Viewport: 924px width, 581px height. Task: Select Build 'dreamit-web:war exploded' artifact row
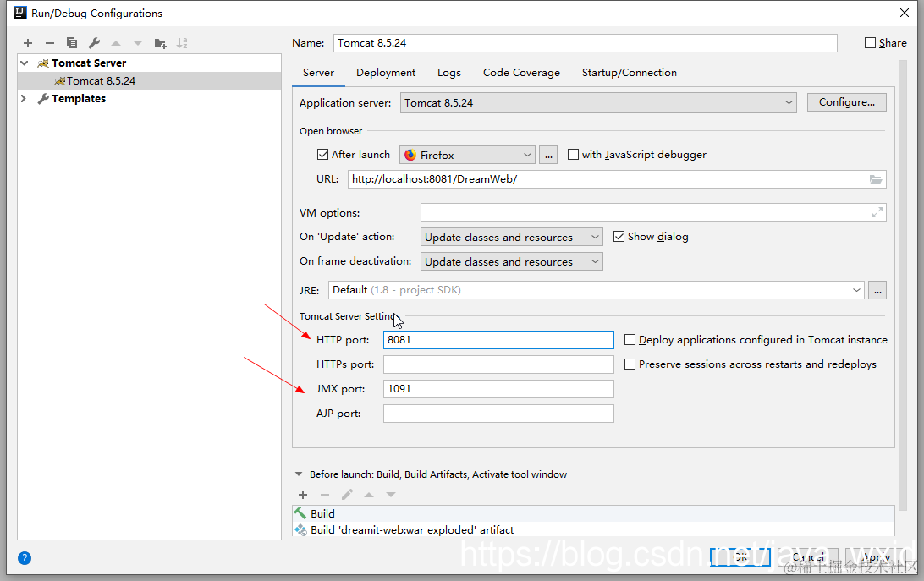[x=593, y=529]
